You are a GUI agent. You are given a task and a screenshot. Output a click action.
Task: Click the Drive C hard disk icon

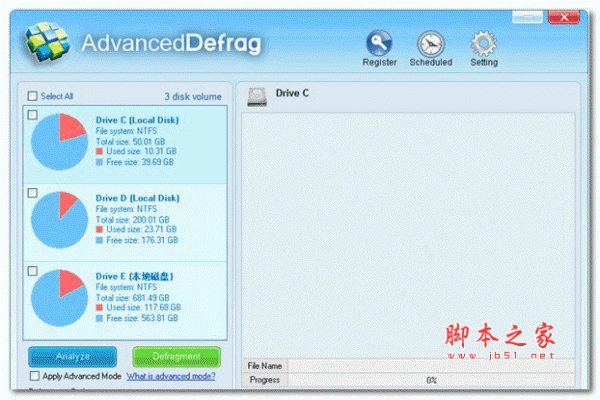tap(257, 97)
